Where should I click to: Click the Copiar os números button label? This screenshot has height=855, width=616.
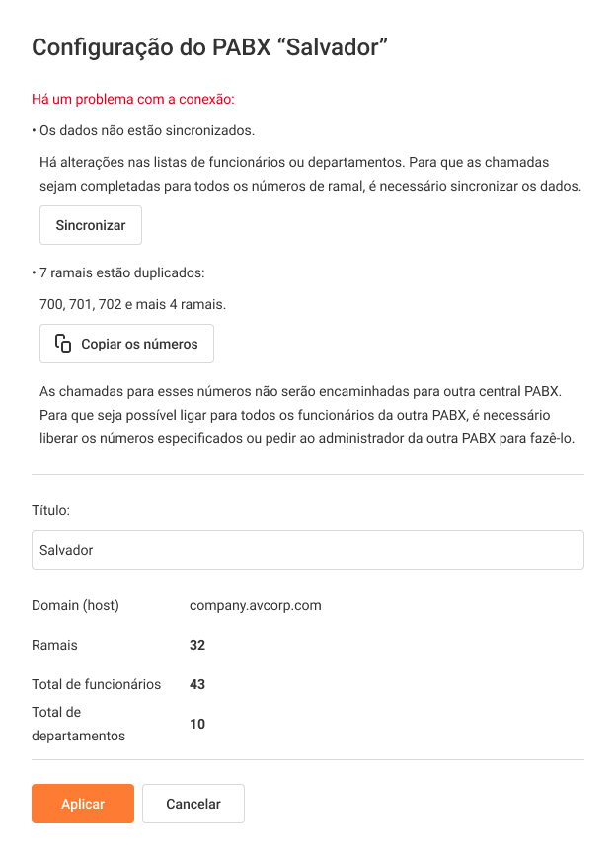[139, 344]
